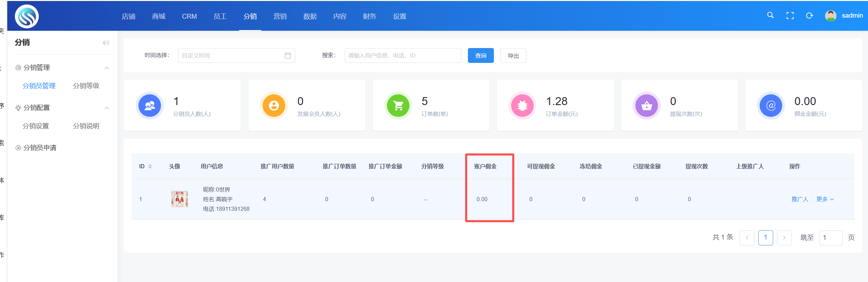The height and width of the screenshot is (282, 868).
Task: Click the calendar icon in date field
Action: coord(287,56)
